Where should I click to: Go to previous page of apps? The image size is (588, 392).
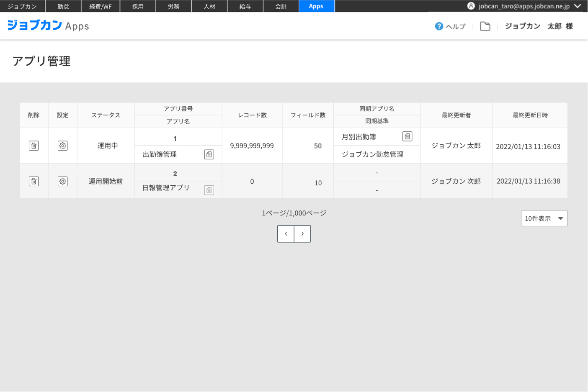(286, 234)
